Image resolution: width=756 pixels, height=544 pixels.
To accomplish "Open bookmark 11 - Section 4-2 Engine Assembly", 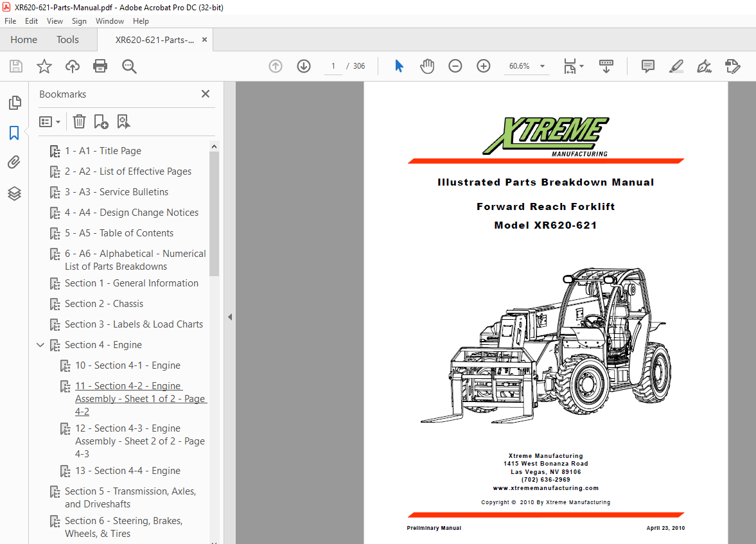I will coord(141,399).
